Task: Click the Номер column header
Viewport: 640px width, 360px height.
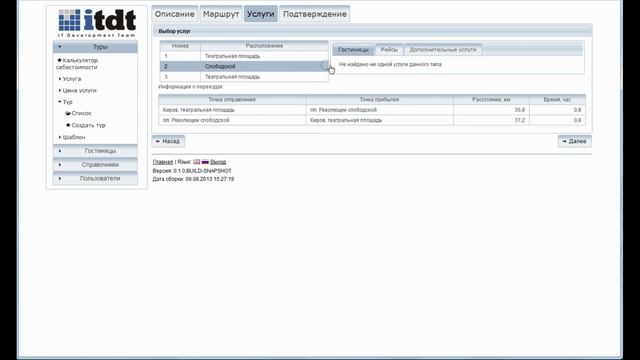Action: tap(180, 46)
